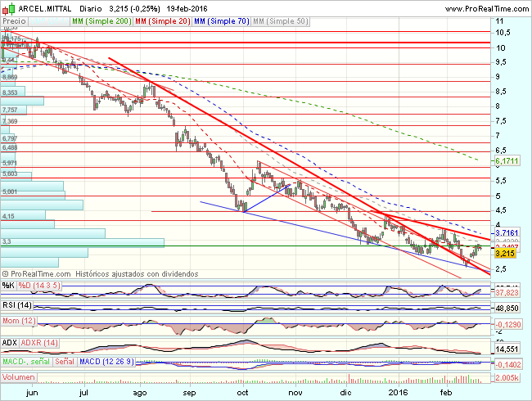532x401 pixels.
Task: Click the 5,971 price level label
Action: pos(10,163)
